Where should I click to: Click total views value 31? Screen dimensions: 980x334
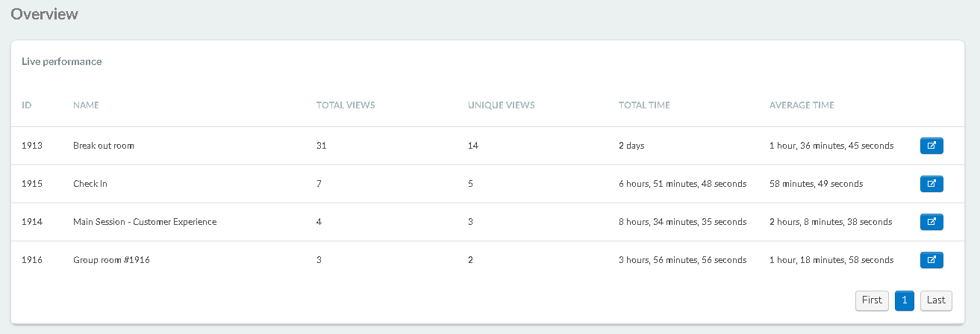point(322,146)
